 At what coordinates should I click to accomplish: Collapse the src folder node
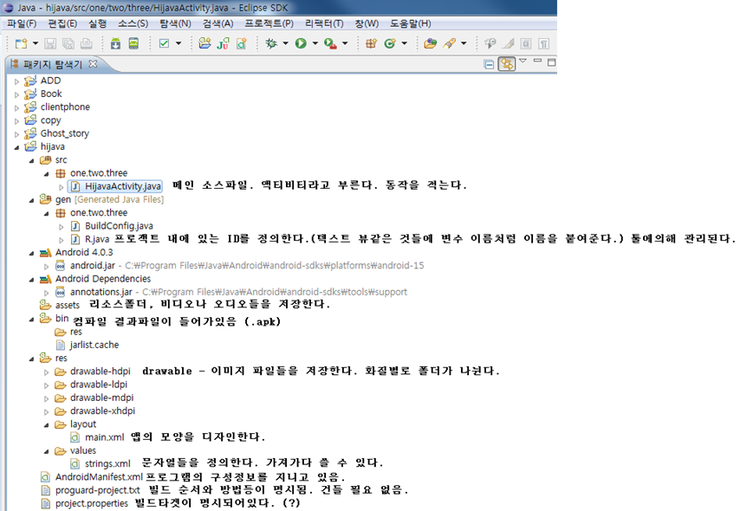[x=32, y=160]
